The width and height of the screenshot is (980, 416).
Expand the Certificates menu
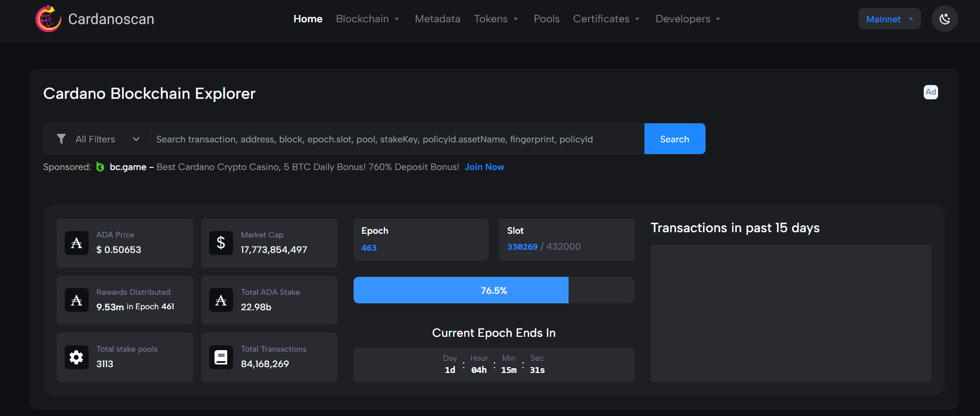click(x=606, y=19)
